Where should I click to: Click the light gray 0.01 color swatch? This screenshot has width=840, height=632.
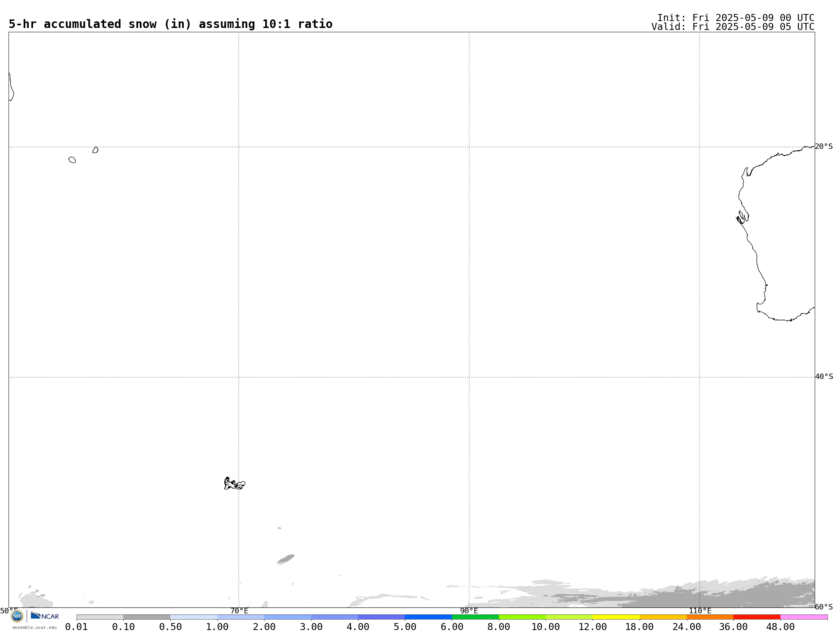(100, 617)
